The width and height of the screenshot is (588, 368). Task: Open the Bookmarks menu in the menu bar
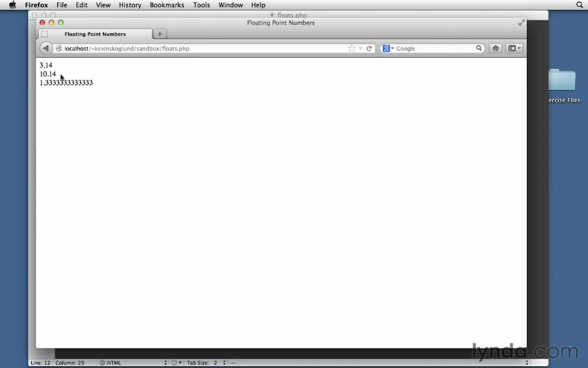point(167,5)
